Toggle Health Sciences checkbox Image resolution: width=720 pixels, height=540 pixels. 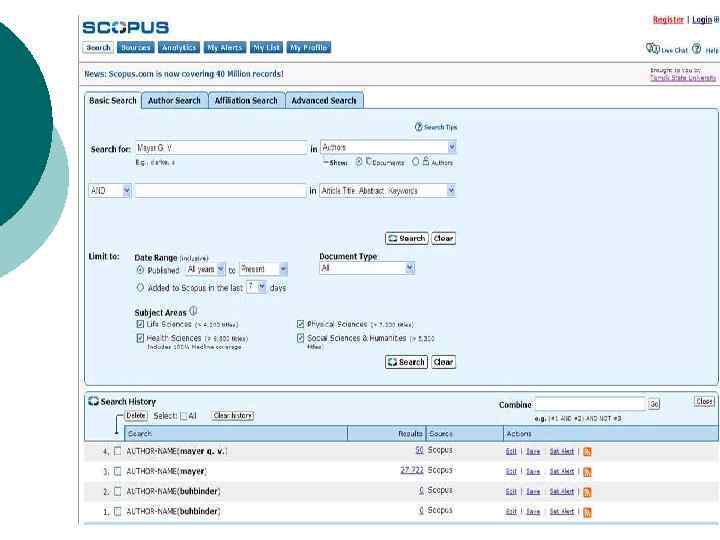[140, 338]
